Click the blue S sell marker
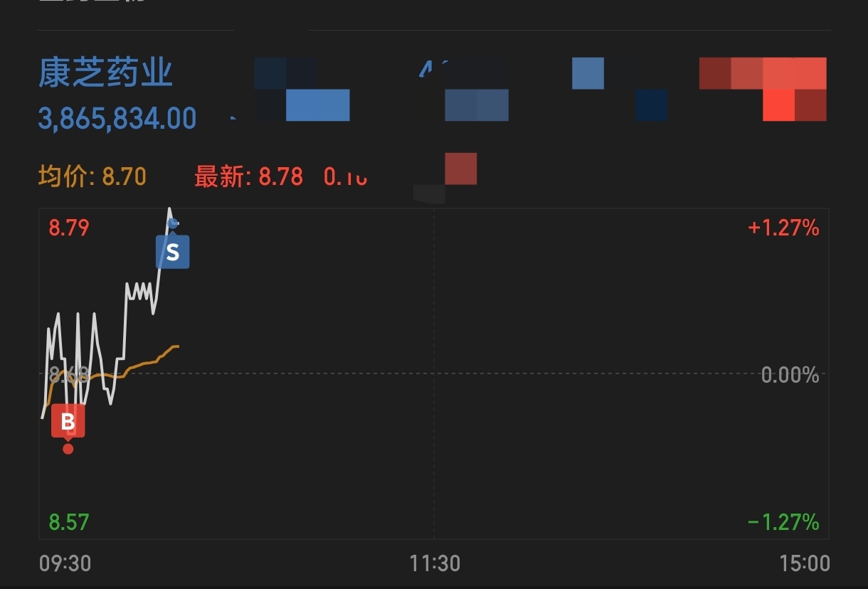This screenshot has width=868, height=589. click(x=172, y=252)
